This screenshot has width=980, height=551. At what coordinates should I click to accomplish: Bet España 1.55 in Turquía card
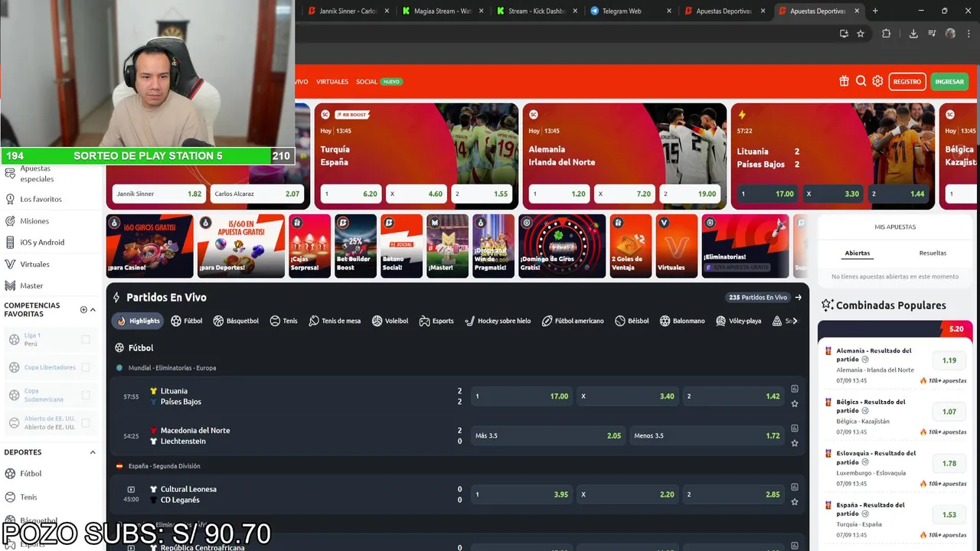482,194
